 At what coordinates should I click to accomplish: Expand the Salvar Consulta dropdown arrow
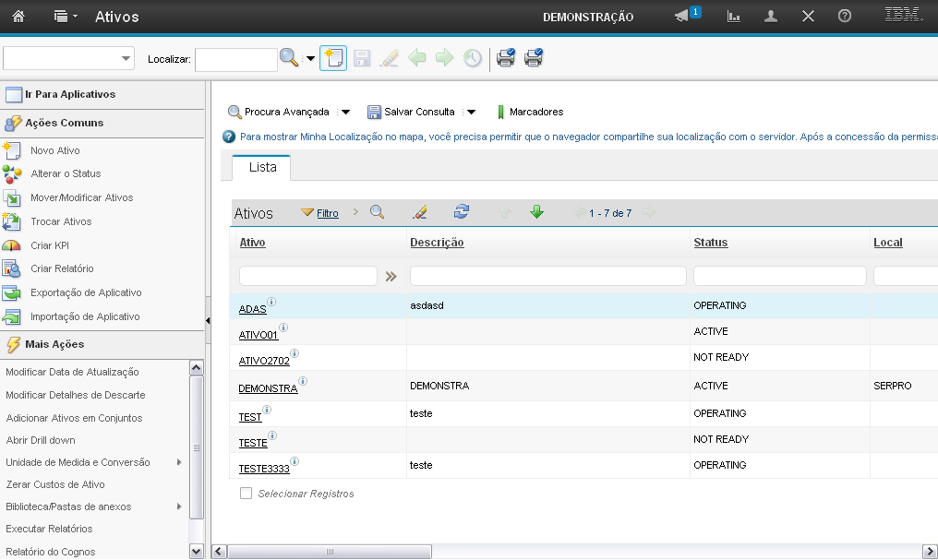coord(471,113)
